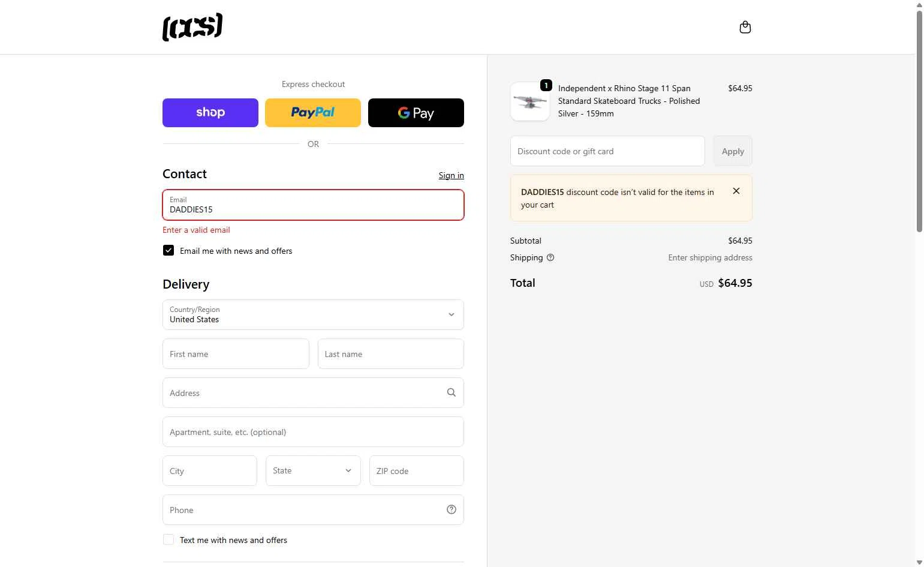Click the 'Enter a valid email' error text

pos(196,230)
